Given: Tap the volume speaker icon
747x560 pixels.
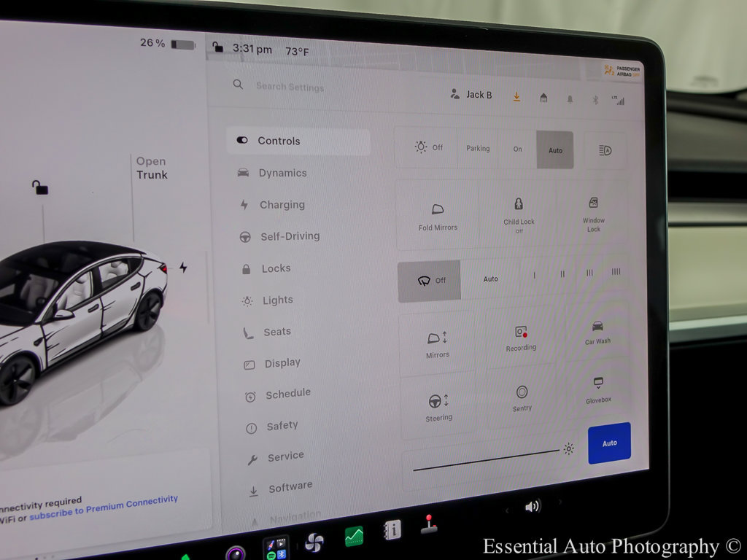Looking at the screenshot, I should pos(533,506).
